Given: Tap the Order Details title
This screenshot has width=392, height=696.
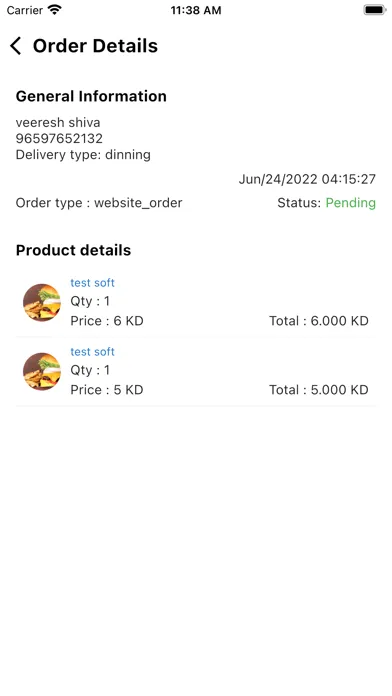Looking at the screenshot, I should click(x=95, y=46).
